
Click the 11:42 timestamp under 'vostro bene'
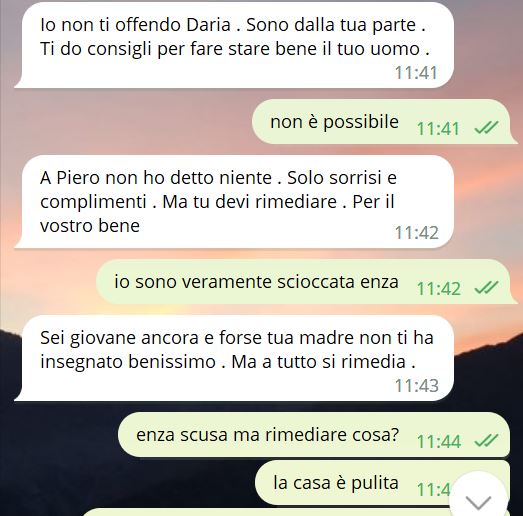click(417, 232)
